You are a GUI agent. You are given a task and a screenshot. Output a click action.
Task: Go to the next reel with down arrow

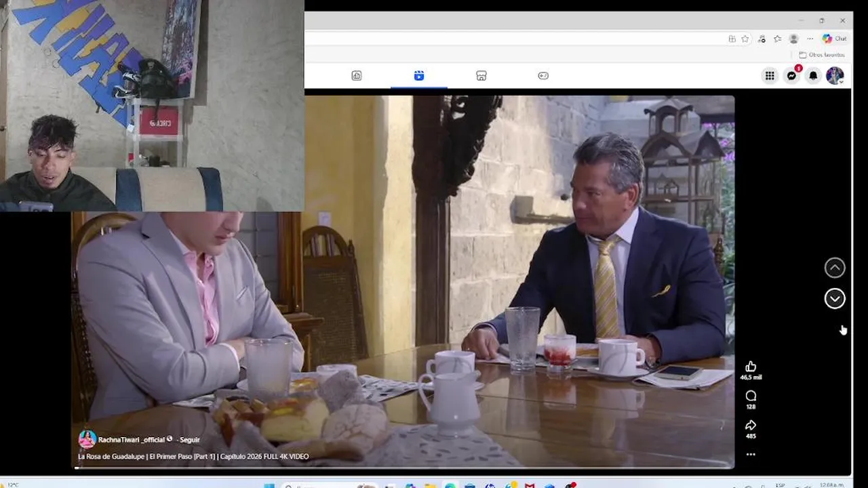click(835, 298)
